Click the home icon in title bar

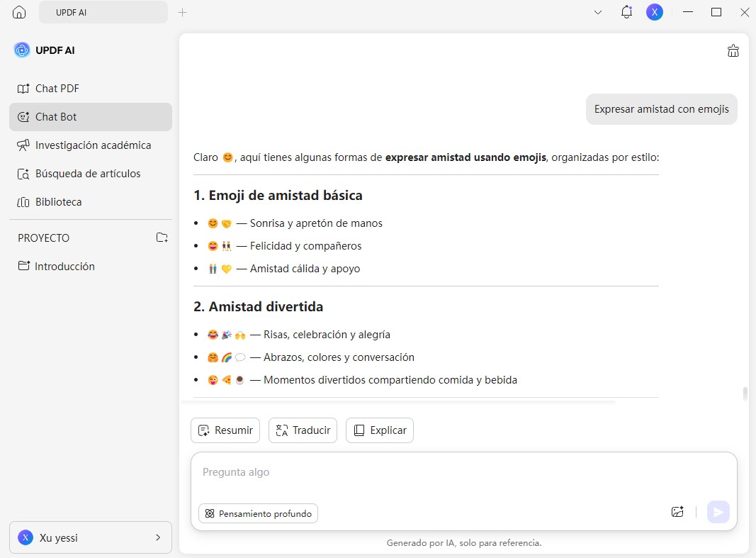[19, 12]
